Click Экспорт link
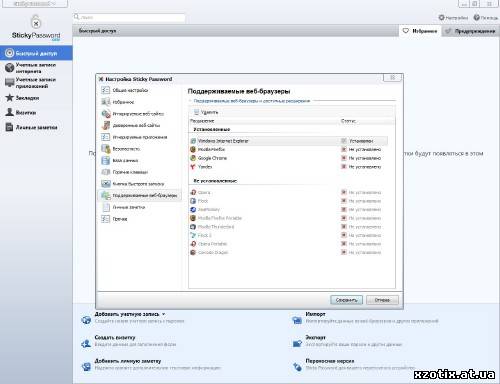The image size is (500, 384). (x=315, y=337)
